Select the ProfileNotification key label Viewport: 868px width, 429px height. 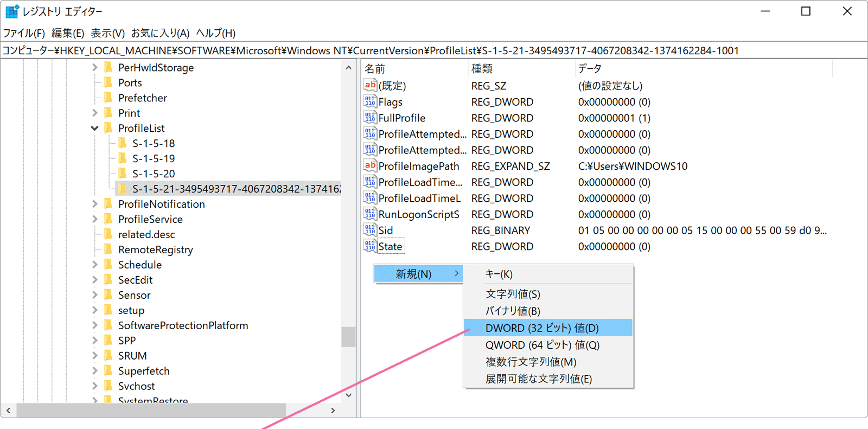162,204
